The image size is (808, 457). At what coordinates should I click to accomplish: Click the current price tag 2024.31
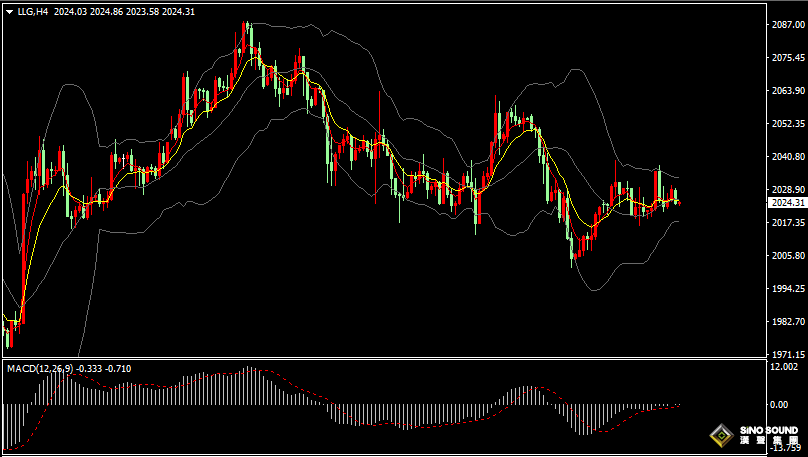(x=786, y=203)
